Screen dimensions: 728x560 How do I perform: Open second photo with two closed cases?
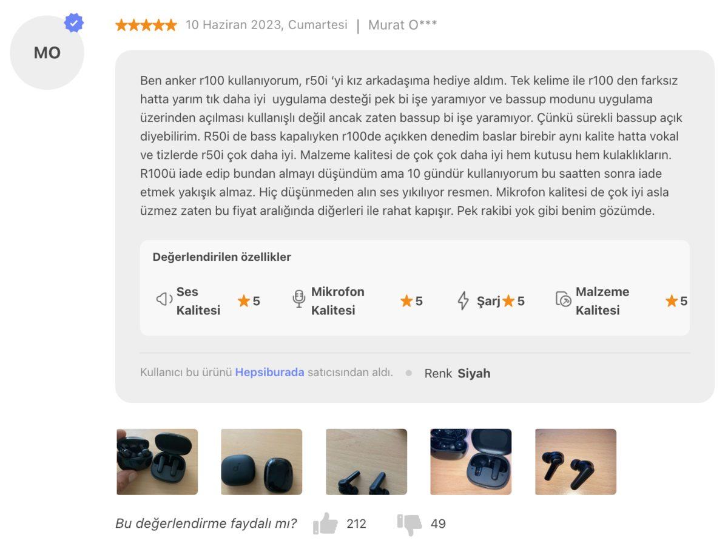tap(261, 462)
